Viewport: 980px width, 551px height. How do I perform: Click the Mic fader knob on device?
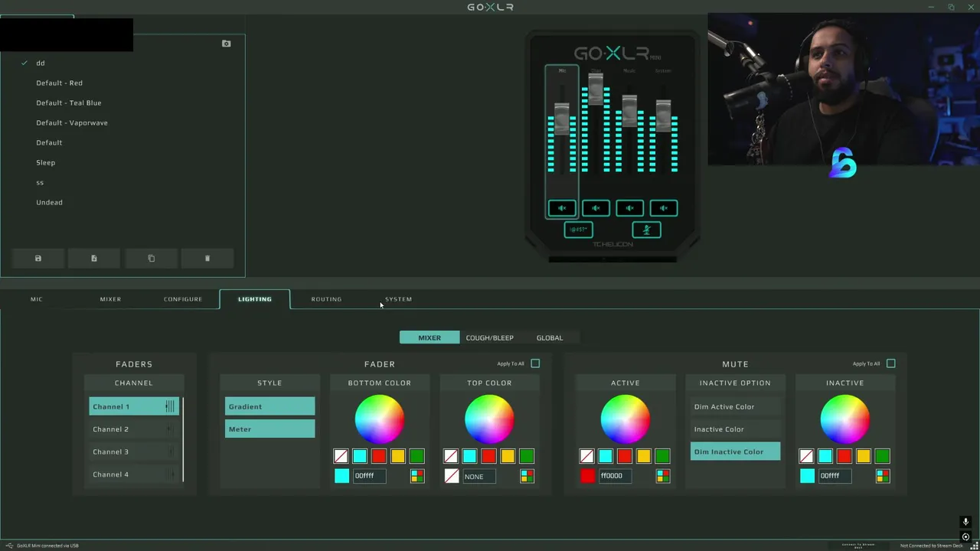click(562, 118)
